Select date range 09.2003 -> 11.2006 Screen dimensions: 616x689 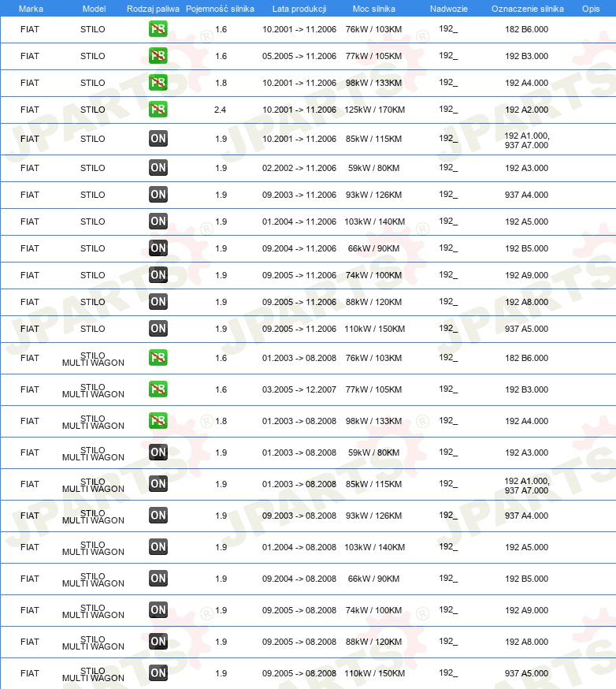299,195
